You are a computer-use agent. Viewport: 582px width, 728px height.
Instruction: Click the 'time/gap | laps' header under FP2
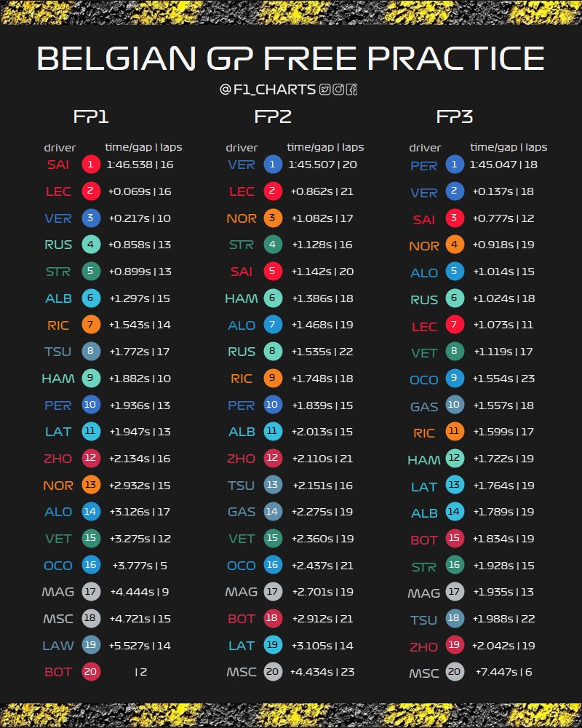pyautogui.click(x=325, y=147)
